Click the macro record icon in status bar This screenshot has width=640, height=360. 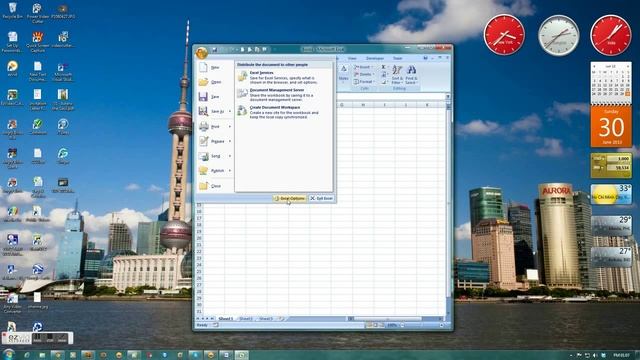point(216,325)
